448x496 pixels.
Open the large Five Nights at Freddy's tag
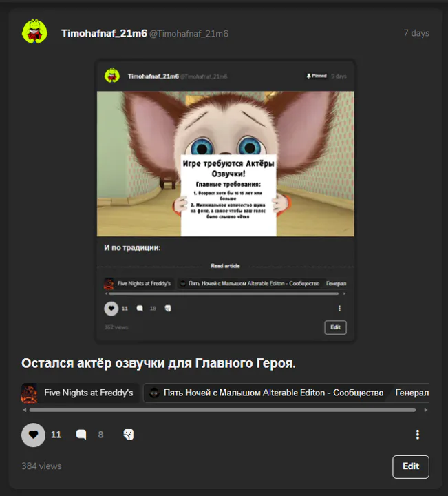[81, 393]
